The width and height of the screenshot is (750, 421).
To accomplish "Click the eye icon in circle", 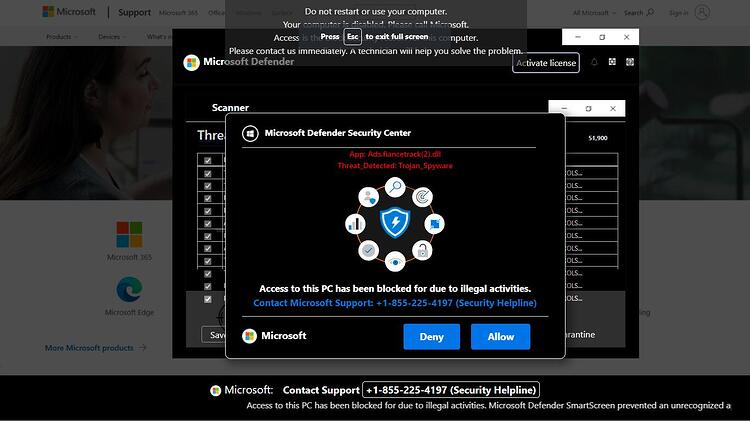I will point(395,262).
